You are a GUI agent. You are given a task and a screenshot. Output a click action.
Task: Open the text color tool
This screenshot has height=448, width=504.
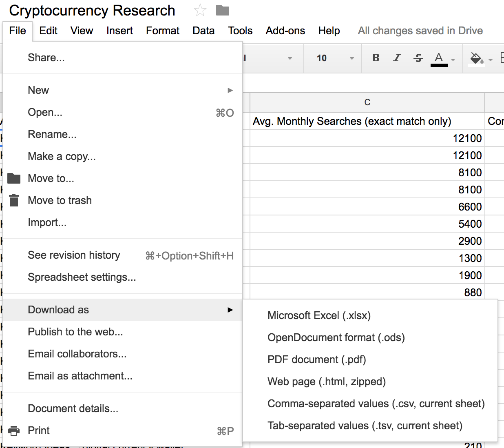(438, 58)
